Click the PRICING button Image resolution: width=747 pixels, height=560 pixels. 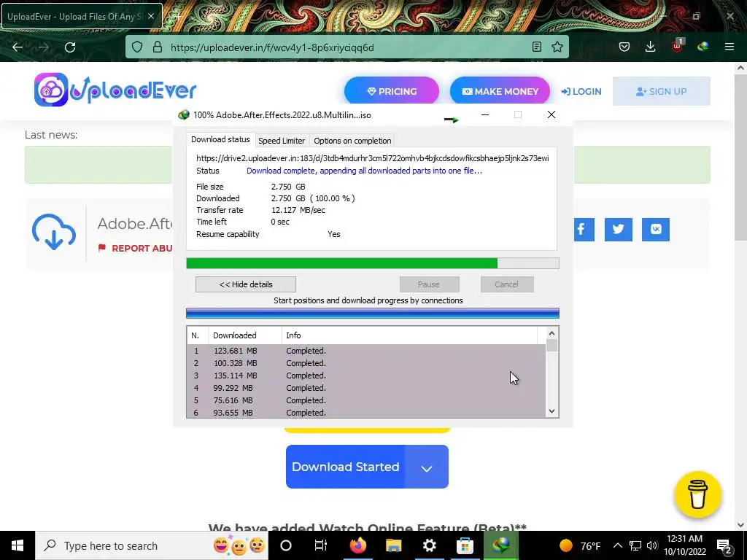[392, 91]
